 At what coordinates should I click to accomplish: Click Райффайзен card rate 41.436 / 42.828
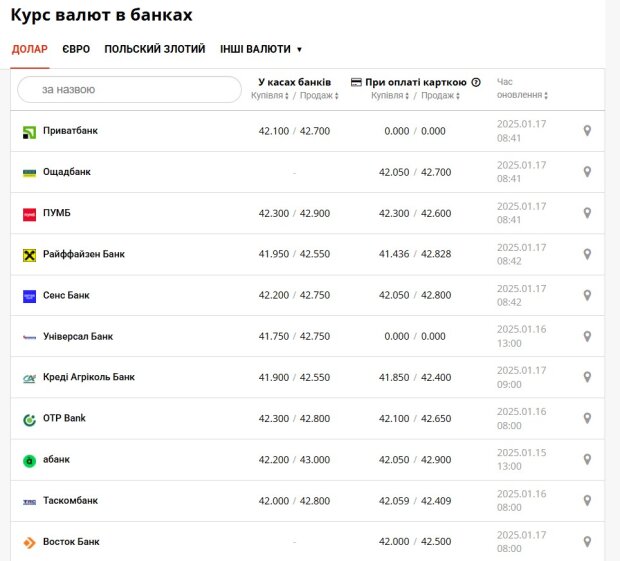click(x=415, y=254)
